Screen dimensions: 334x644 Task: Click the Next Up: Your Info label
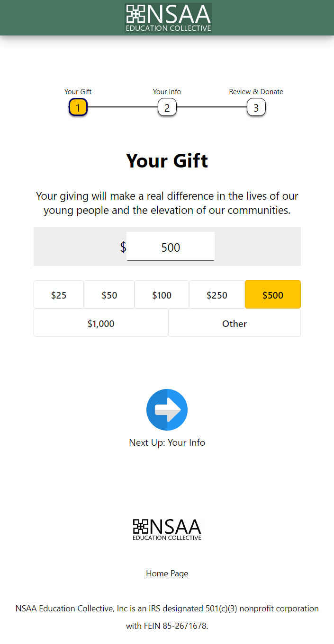pos(167,442)
